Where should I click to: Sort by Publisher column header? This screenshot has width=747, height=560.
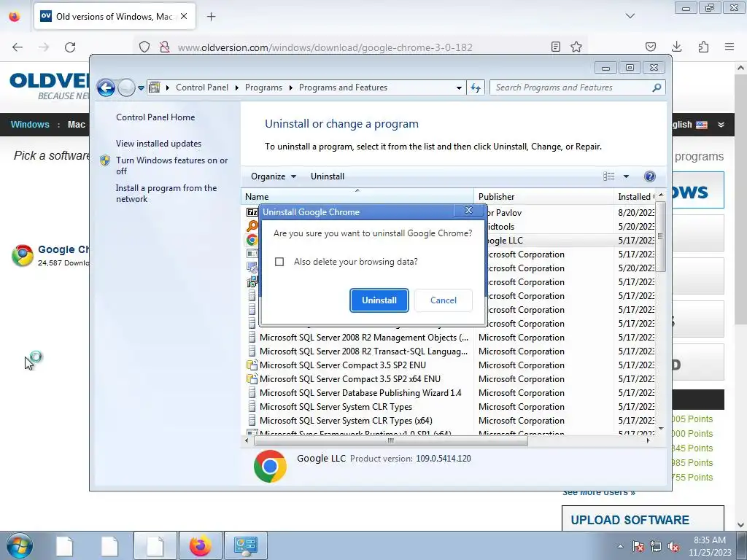pyautogui.click(x=543, y=197)
